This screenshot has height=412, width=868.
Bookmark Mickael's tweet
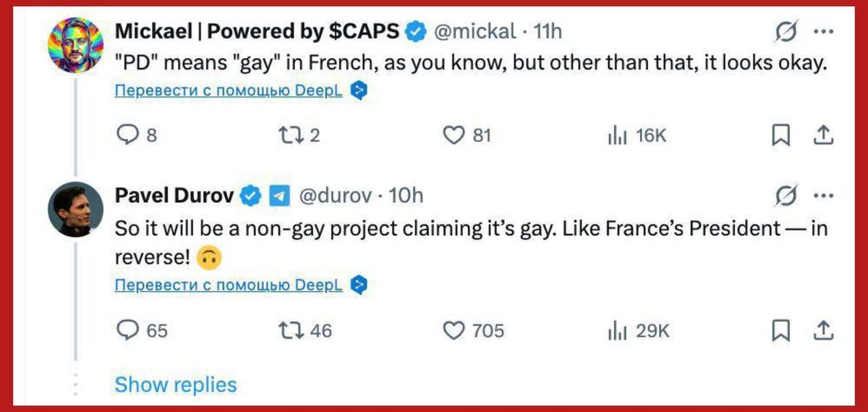pyautogui.click(x=780, y=135)
